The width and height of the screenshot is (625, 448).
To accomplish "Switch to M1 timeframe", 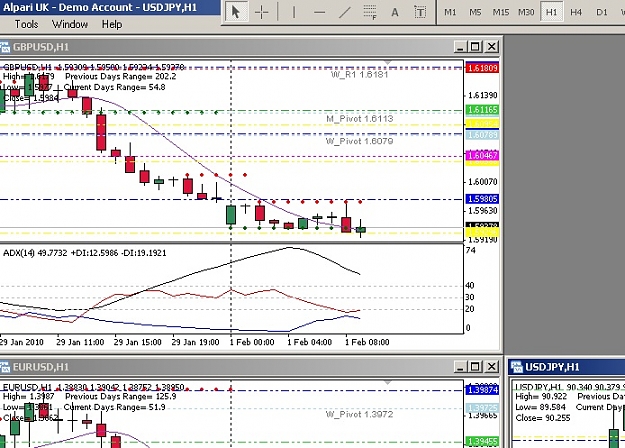I will coord(450,12).
